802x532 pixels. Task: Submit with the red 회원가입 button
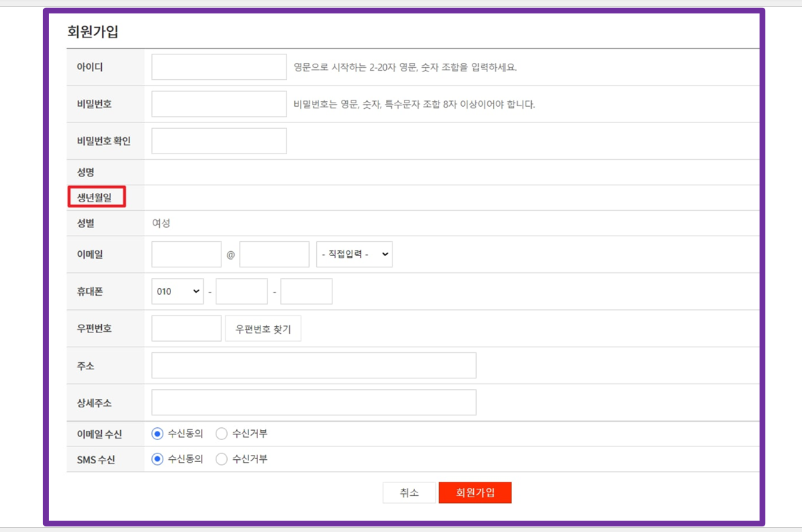point(475,493)
